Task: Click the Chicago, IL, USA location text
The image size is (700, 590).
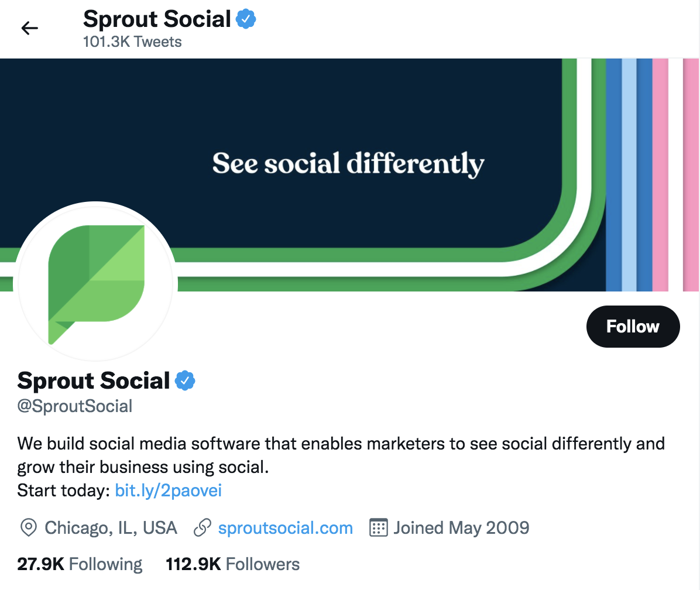Action: [111, 527]
